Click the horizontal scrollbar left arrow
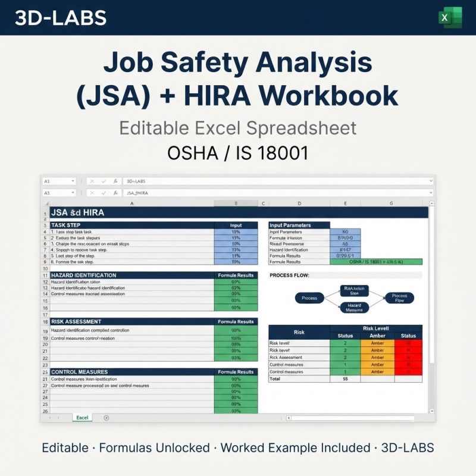 (x=289, y=418)
